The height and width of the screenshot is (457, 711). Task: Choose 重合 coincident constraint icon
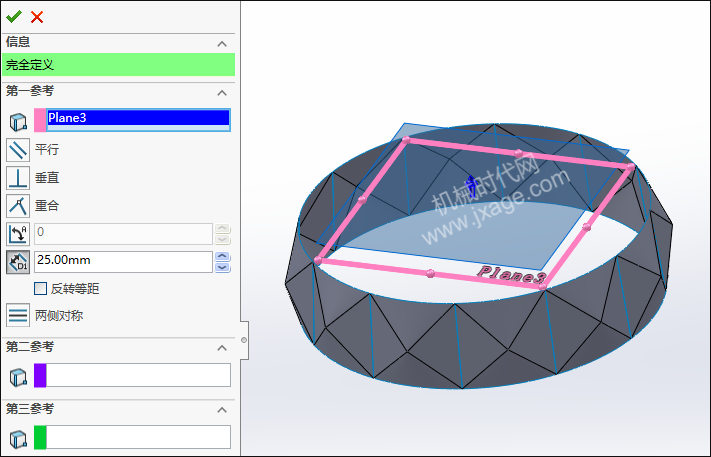tap(18, 206)
